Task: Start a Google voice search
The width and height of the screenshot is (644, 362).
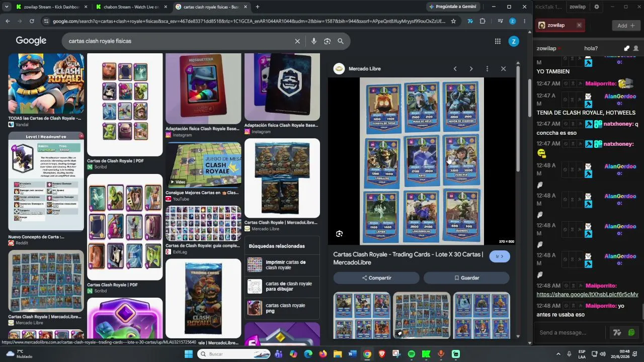Action: (314, 41)
